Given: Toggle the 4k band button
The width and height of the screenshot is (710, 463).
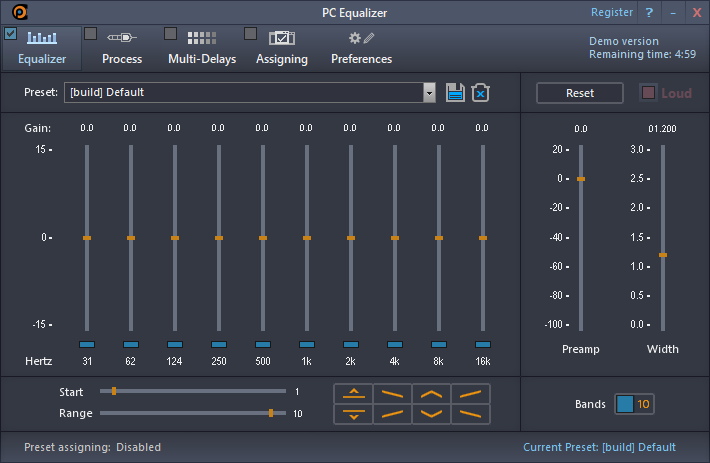Looking at the screenshot, I should click(394, 344).
